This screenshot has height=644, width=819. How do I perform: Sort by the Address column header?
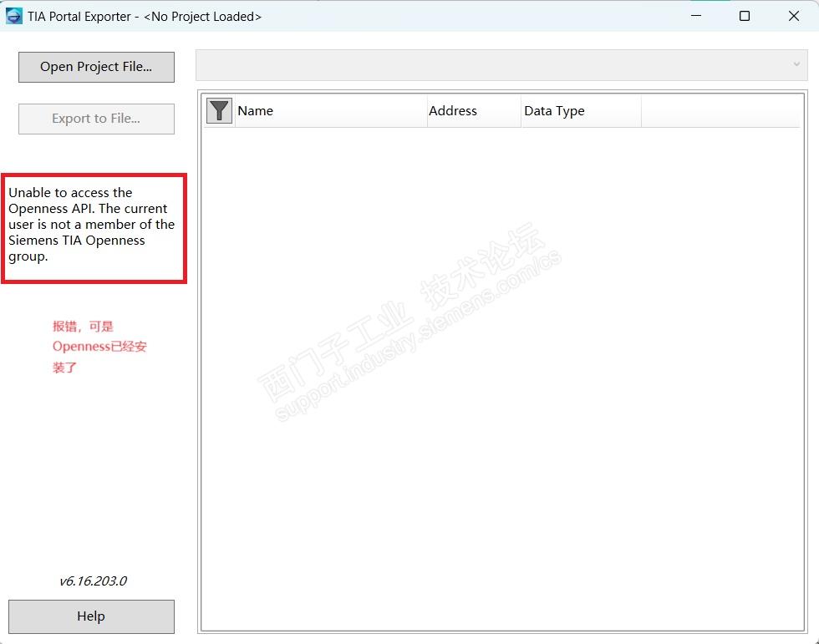pyautogui.click(x=474, y=110)
